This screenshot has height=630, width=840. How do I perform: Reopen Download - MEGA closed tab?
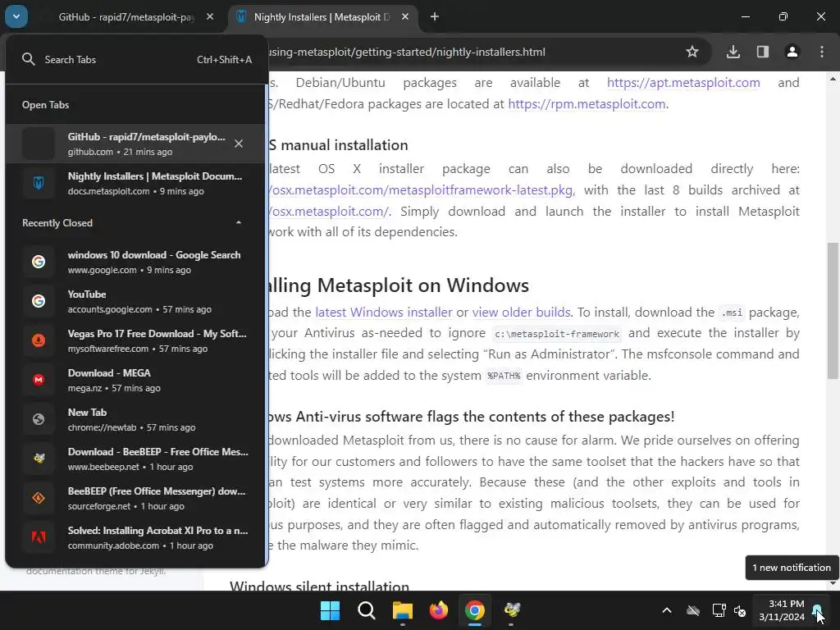click(x=136, y=380)
